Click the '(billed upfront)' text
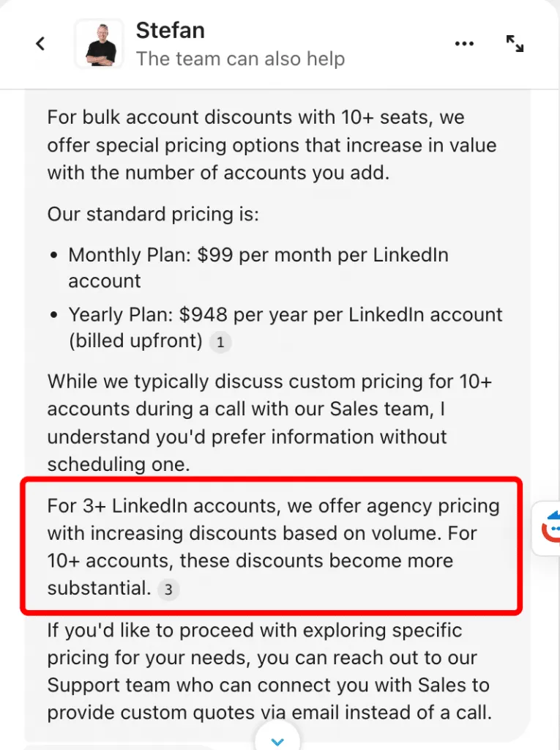 [x=136, y=341]
